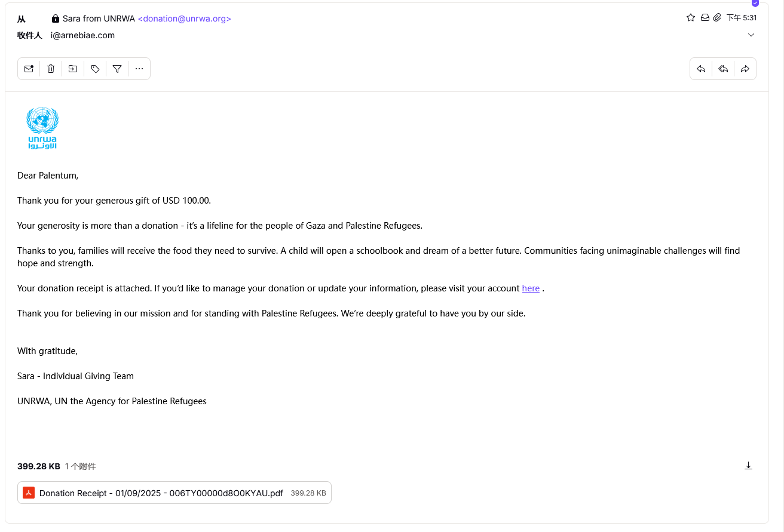The width and height of the screenshot is (784, 532).
Task: Click the purple verified shield badge
Action: click(x=755, y=3)
